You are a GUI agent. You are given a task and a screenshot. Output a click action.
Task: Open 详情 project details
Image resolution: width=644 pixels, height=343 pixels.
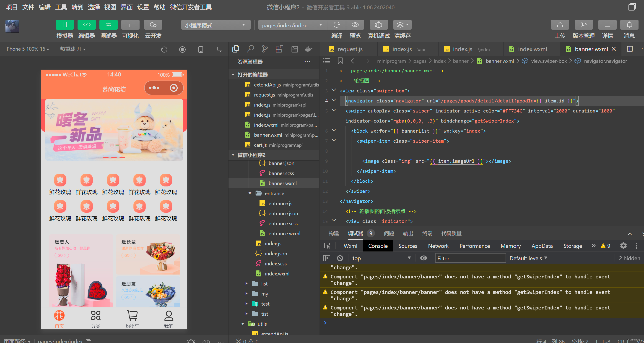607,24
